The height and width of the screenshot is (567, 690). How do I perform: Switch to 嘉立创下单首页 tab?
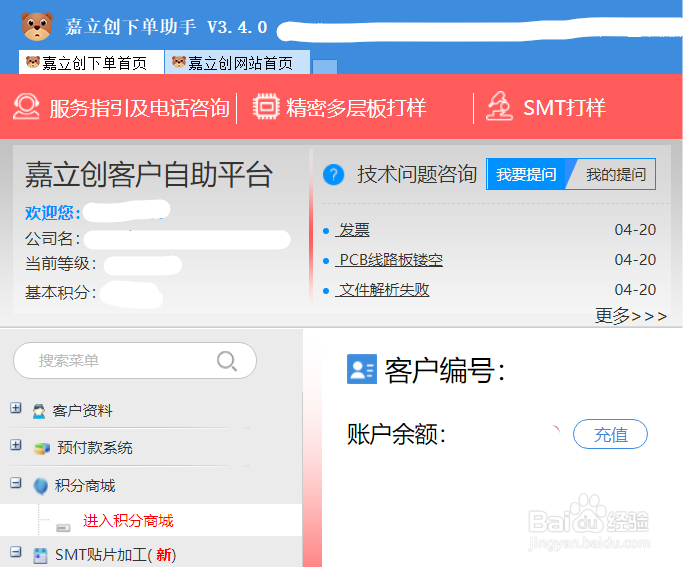(x=91, y=63)
